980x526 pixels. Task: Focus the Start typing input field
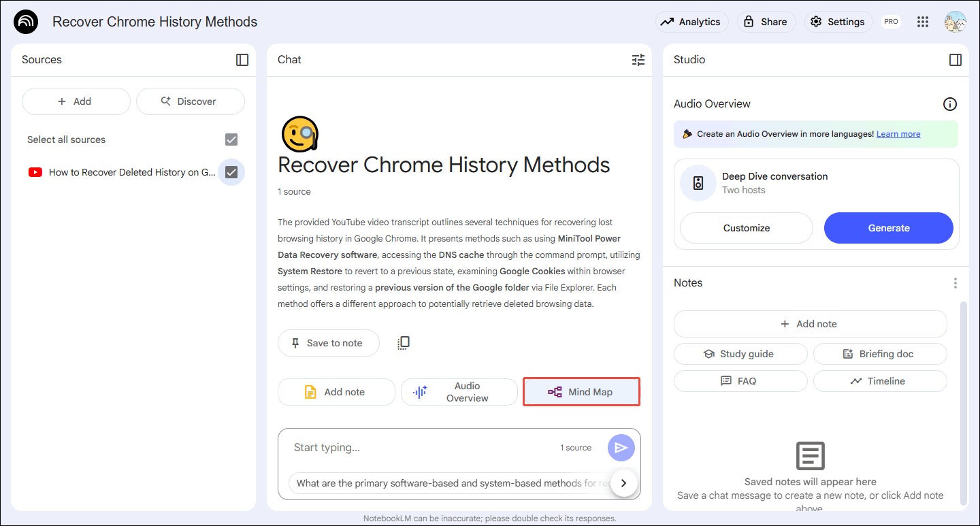tap(422, 448)
